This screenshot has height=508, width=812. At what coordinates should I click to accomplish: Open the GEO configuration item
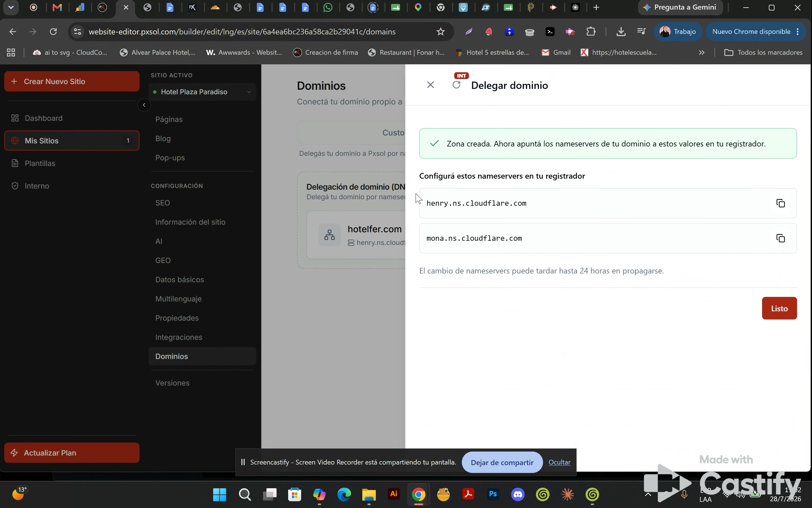click(202, 260)
